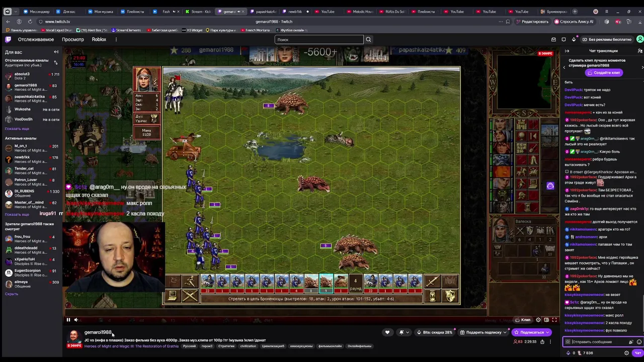Open xXpeHoToH recommended channel

(x=31, y=261)
